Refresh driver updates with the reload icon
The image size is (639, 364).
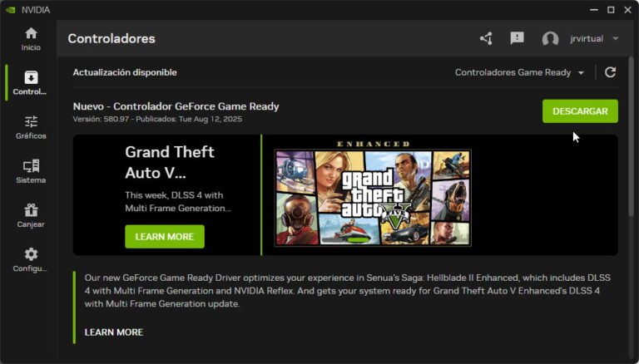[610, 72]
